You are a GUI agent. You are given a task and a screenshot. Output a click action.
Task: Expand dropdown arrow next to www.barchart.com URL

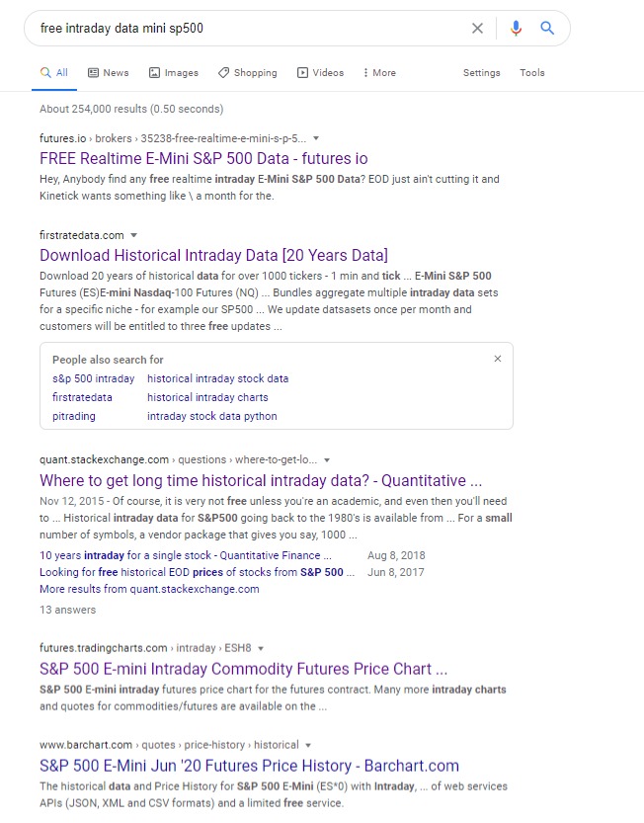tap(308, 745)
